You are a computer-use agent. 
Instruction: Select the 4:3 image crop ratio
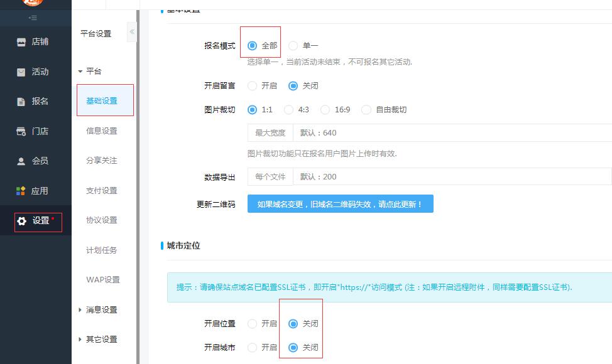coord(288,110)
